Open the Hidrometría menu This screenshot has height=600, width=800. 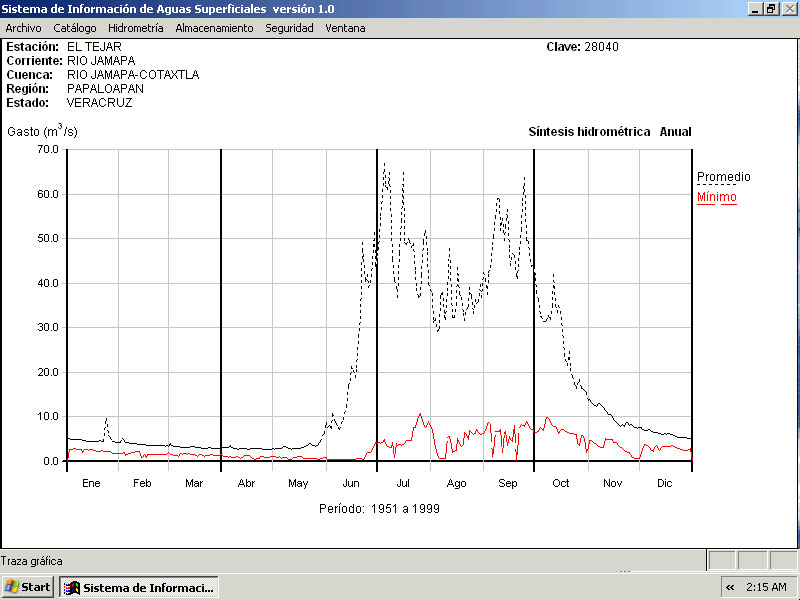click(135, 28)
